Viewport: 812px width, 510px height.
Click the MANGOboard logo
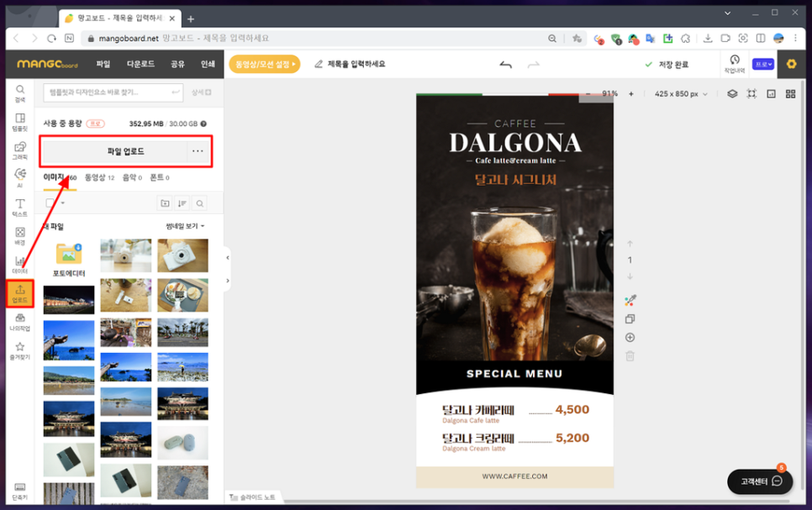47,64
